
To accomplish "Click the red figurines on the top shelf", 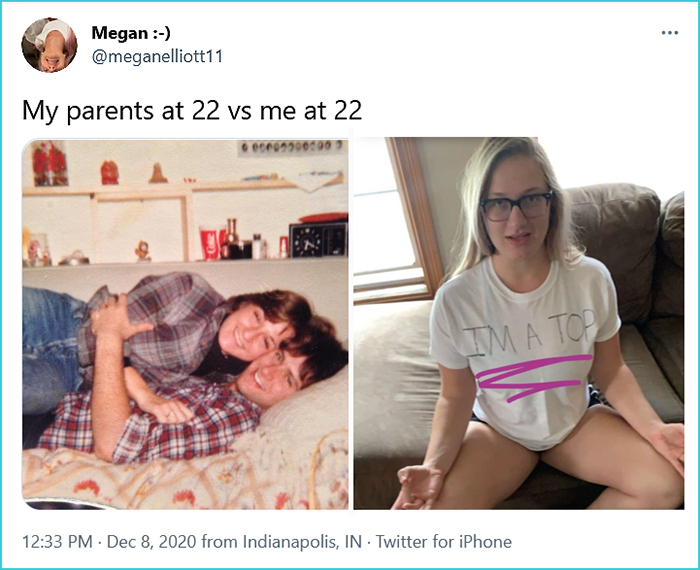I will (50, 163).
